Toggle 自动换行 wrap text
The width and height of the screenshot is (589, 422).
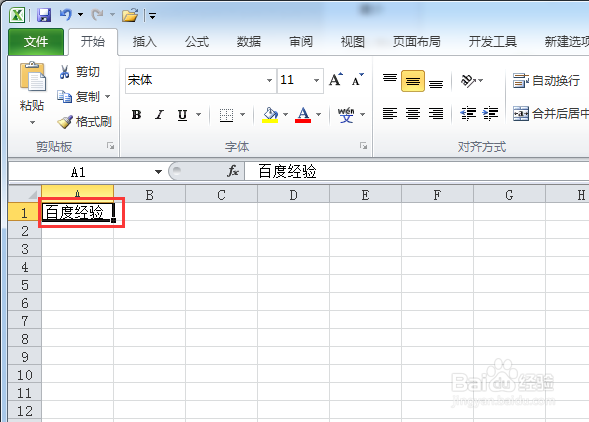(546, 80)
